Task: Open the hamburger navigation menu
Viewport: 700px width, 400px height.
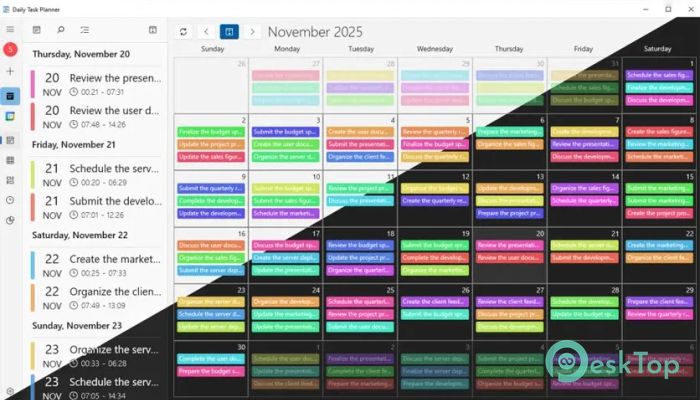Action: tap(10, 29)
